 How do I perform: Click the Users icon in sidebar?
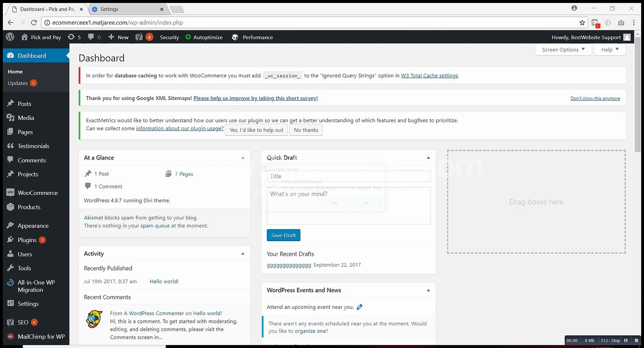10,254
